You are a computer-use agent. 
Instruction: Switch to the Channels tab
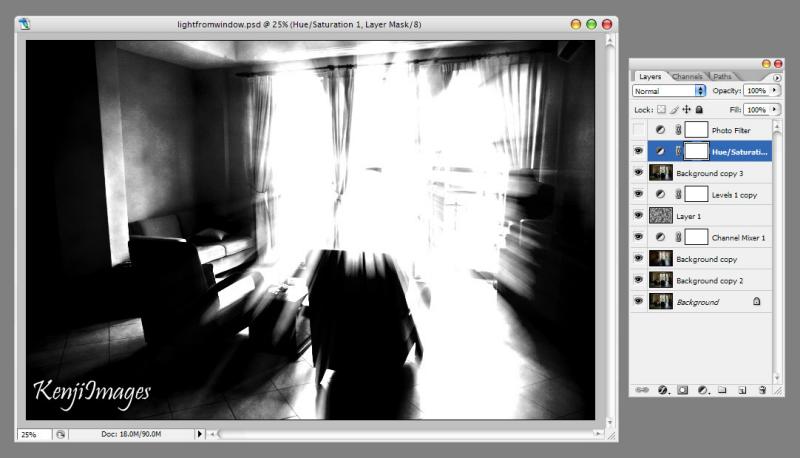click(x=687, y=76)
